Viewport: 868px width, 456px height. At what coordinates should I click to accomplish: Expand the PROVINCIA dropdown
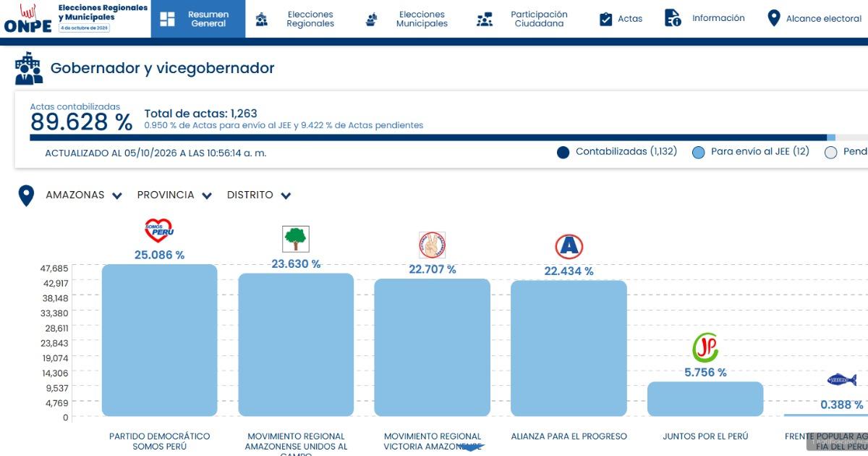click(x=174, y=195)
